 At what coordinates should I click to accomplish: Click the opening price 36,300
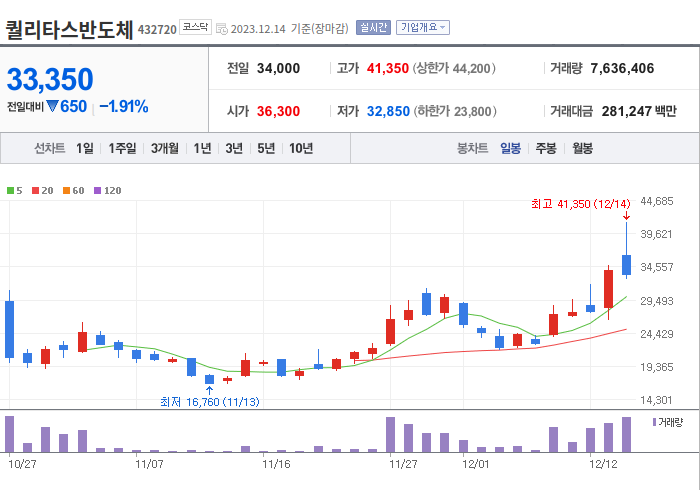tap(278, 111)
